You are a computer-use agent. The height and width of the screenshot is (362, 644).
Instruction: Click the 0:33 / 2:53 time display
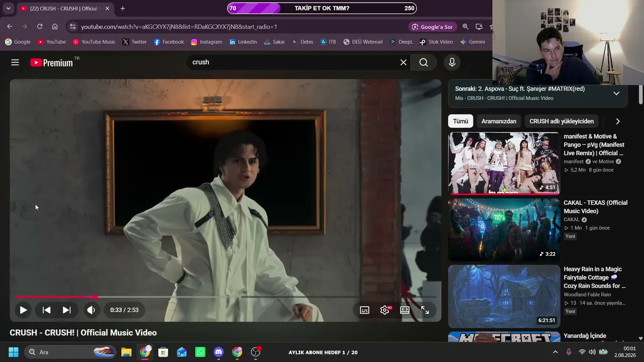124,310
